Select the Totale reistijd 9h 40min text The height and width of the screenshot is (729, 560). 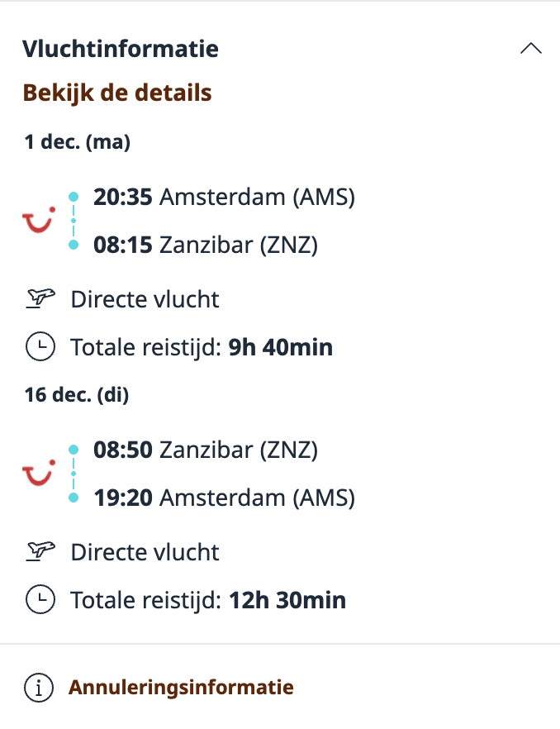coord(202,346)
